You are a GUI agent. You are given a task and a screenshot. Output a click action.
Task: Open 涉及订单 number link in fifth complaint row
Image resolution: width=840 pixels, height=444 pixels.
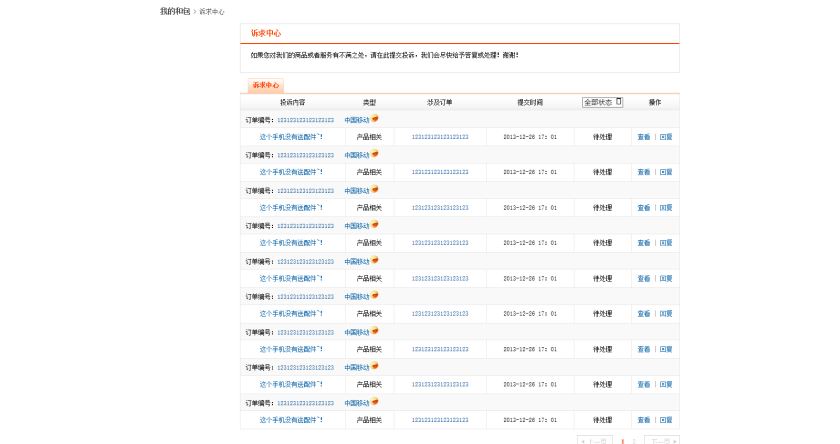click(440, 279)
